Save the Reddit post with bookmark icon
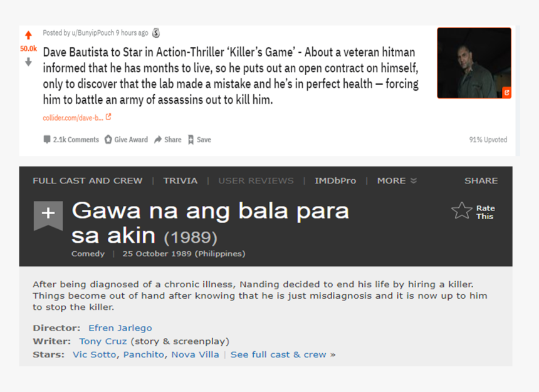This screenshot has height=392, width=539. [x=199, y=140]
